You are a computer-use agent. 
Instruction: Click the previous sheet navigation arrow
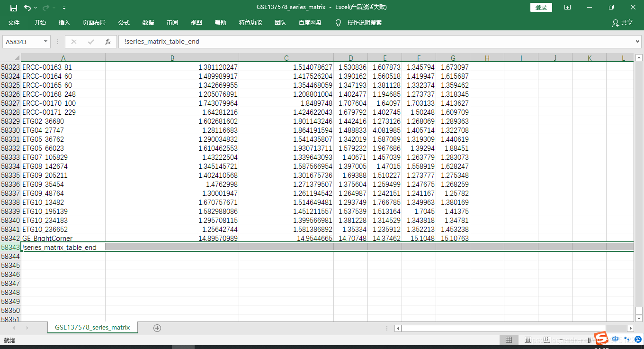13,328
